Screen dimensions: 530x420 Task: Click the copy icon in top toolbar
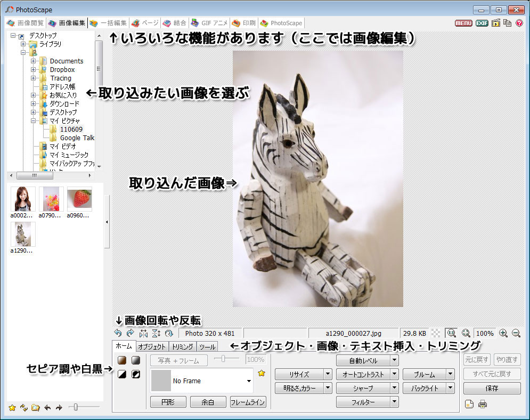coord(507,23)
